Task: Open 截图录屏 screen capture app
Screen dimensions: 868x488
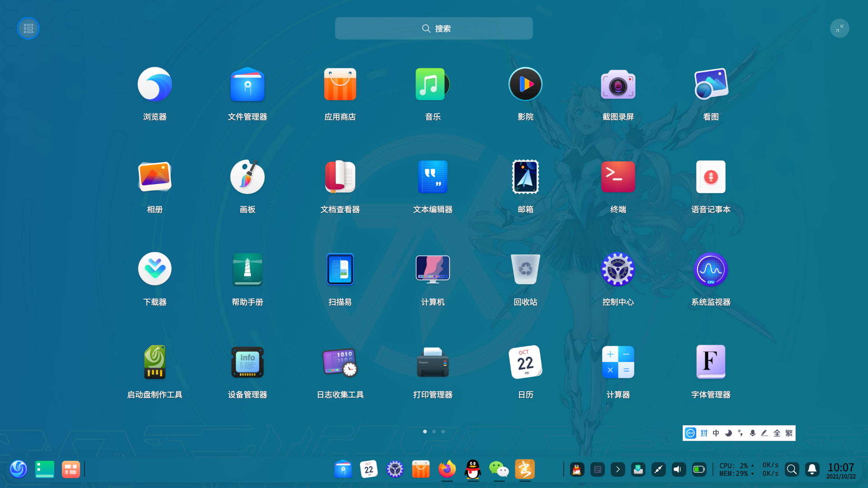Action: pyautogui.click(x=618, y=85)
